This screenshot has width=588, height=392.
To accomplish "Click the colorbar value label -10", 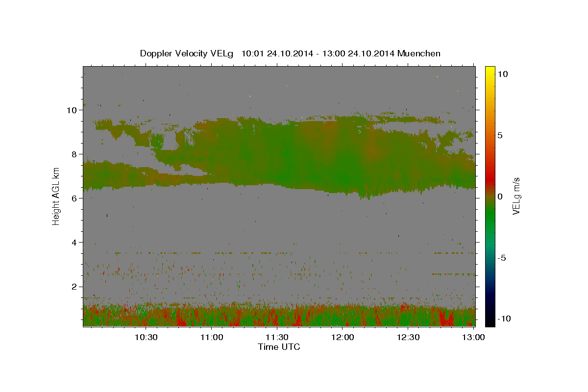I will 504,319.
